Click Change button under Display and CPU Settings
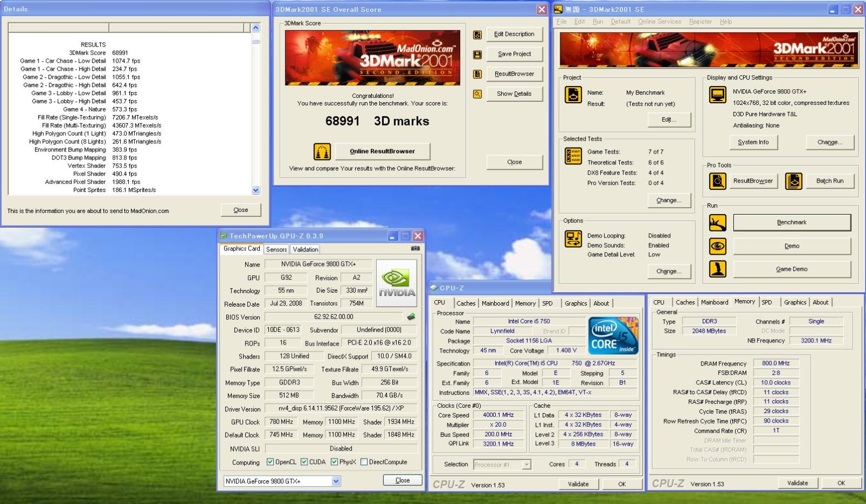 coord(830,142)
